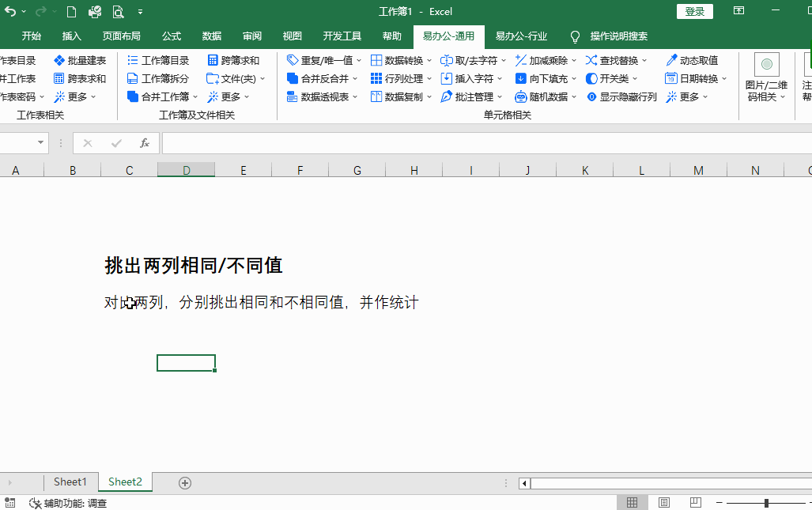Click the 合并反合并 icon
The image size is (812, 510).
pos(292,79)
